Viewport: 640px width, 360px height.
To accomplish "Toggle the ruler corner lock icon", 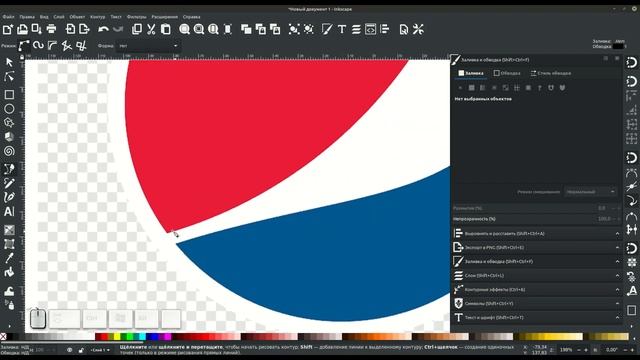I will click(22, 57).
